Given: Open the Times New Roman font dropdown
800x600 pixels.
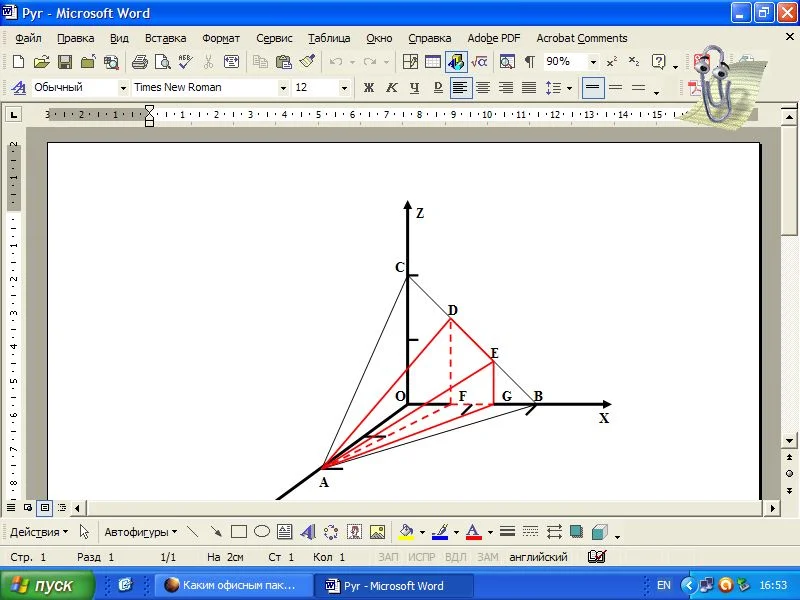Looking at the screenshot, I should (x=283, y=88).
